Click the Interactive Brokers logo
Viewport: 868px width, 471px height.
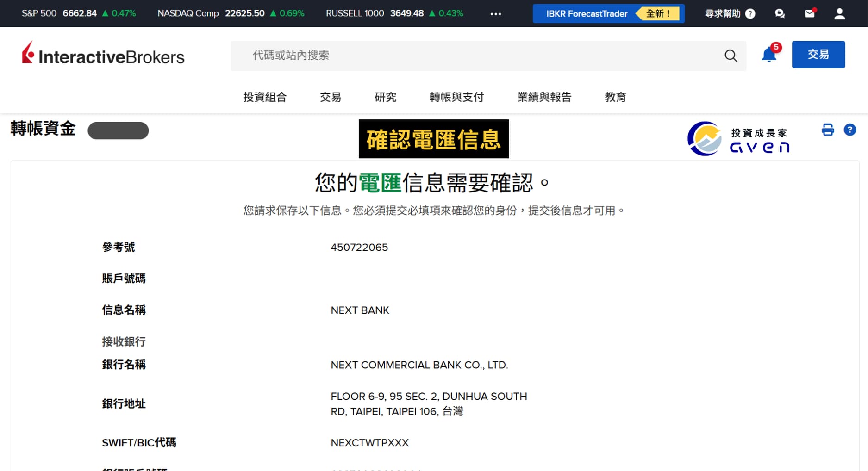pos(103,55)
